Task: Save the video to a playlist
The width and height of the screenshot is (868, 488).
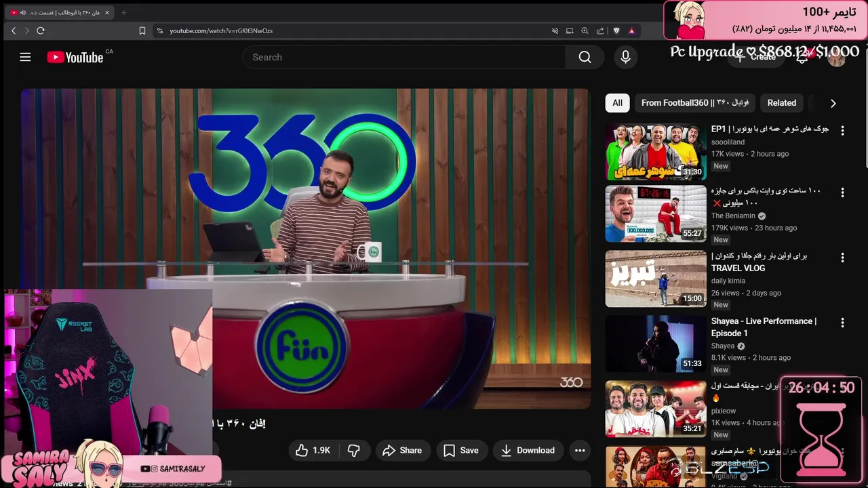Action: (x=461, y=450)
